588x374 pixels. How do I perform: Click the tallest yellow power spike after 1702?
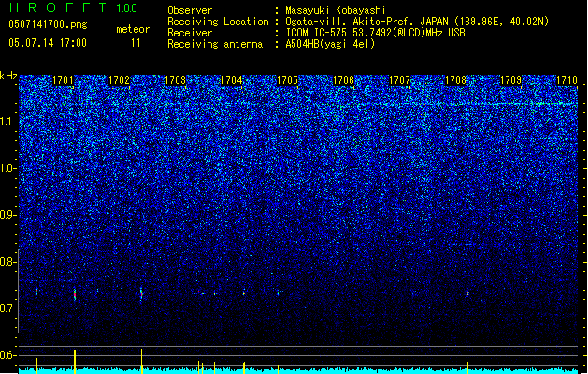click(141, 361)
